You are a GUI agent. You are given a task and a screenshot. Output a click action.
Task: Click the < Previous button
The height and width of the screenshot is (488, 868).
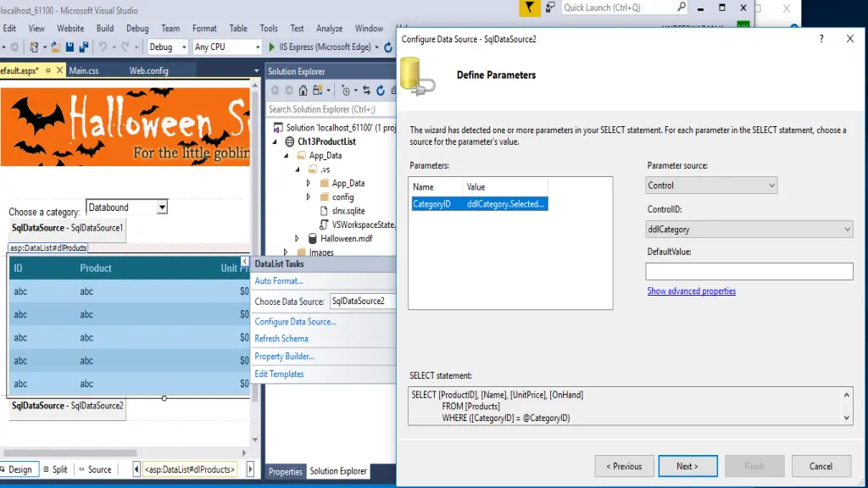[x=624, y=466]
